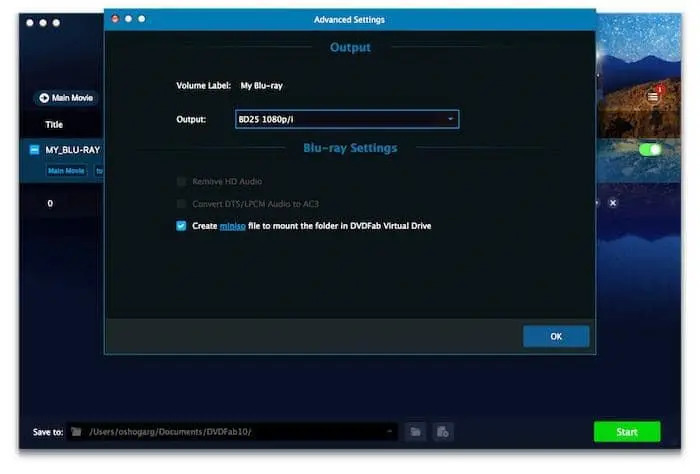Toggle the green enable switch for MY_BLU-RAY
The width and height of the screenshot is (700, 474).
pos(650,150)
